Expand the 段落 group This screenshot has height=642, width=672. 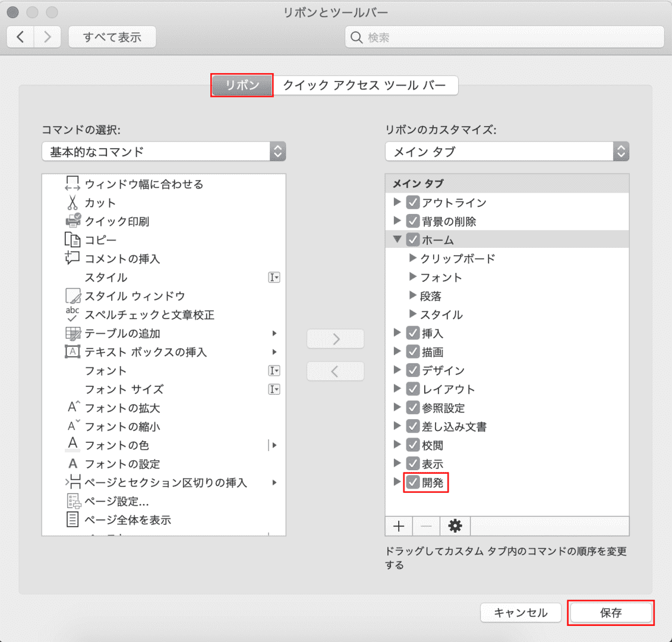(412, 295)
